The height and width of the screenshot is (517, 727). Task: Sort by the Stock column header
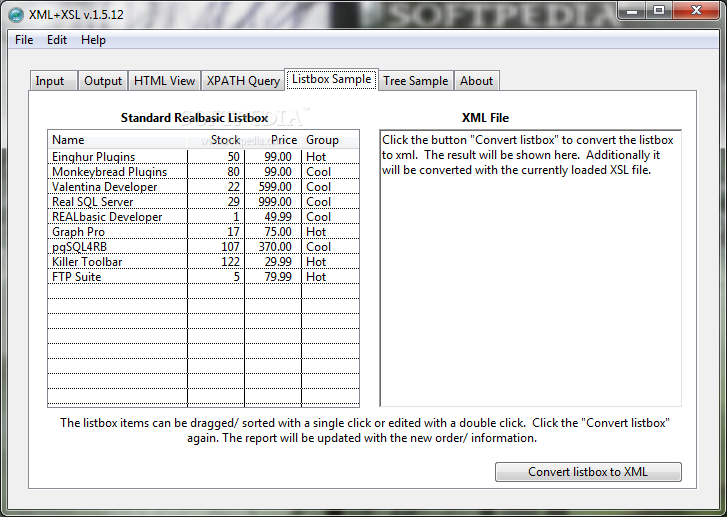[216, 140]
